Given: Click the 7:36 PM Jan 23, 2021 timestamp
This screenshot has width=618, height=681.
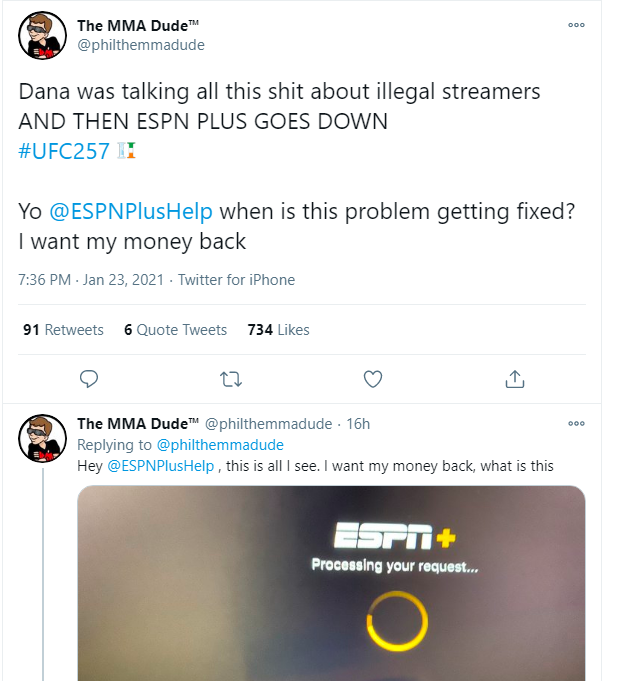Looking at the screenshot, I should (x=91, y=280).
